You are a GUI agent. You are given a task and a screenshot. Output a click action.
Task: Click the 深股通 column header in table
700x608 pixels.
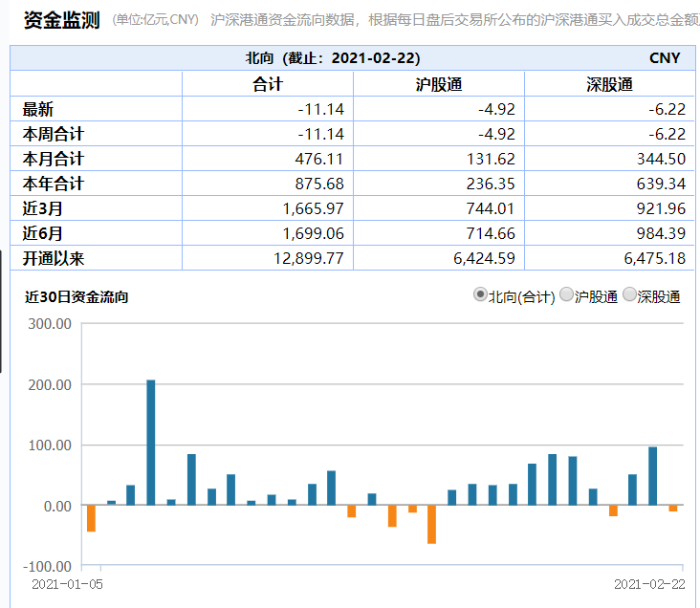coord(609,84)
